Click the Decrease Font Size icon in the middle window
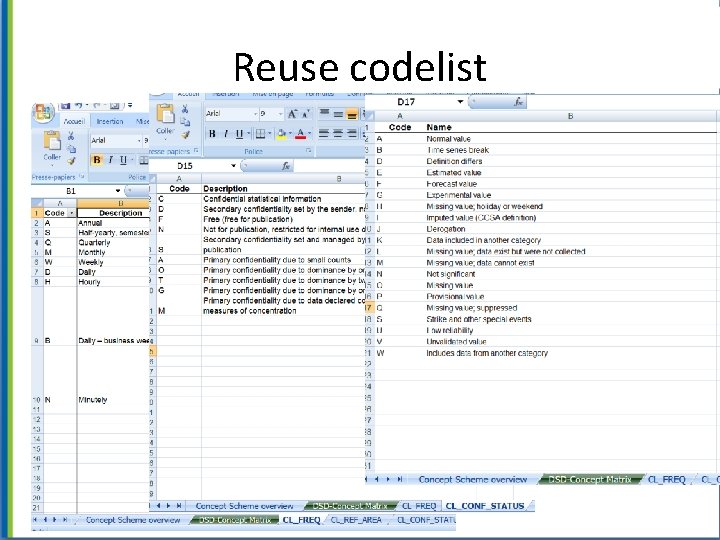The height and width of the screenshot is (540, 720). pos(306,114)
